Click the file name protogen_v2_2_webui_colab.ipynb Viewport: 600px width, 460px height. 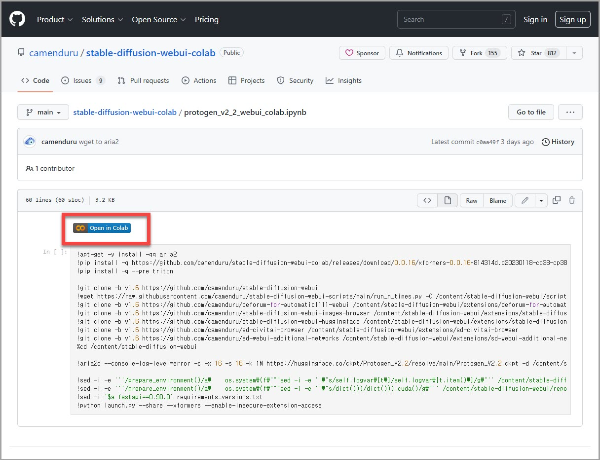(x=245, y=113)
